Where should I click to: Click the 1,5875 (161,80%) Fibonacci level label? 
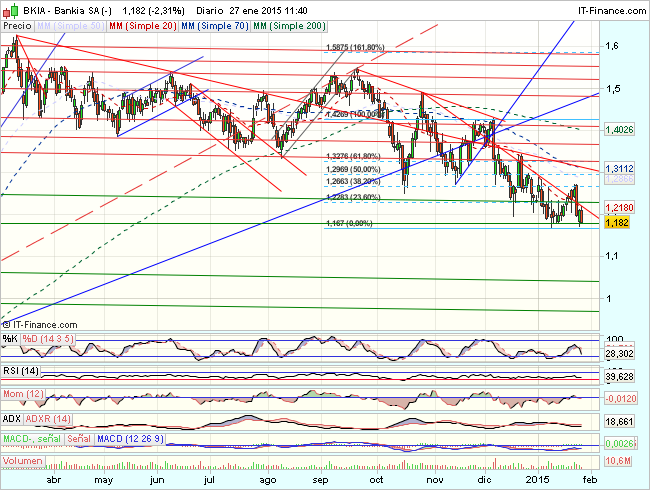[x=355, y=47]
